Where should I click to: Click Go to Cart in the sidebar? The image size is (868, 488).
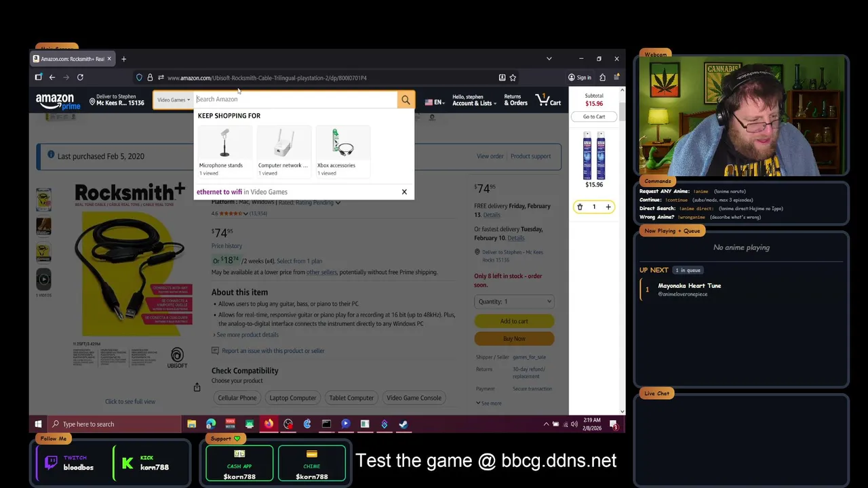pyautogui.click(x=594, y=117)
